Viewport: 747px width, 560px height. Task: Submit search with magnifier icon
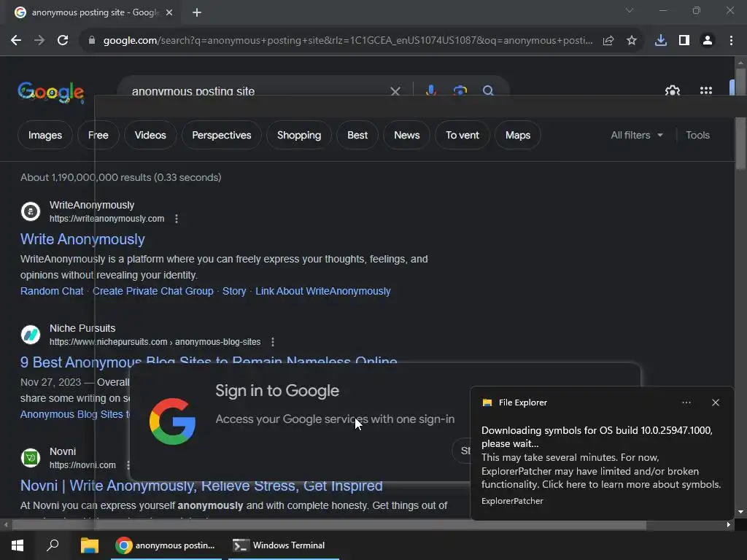(488, 90)
